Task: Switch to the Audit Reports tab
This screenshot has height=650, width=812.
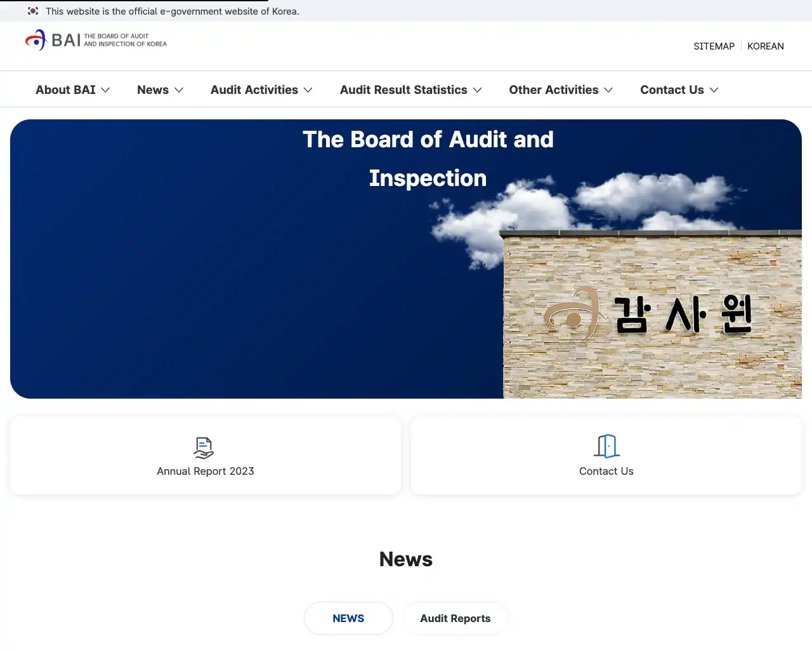Action: (455, 618)
